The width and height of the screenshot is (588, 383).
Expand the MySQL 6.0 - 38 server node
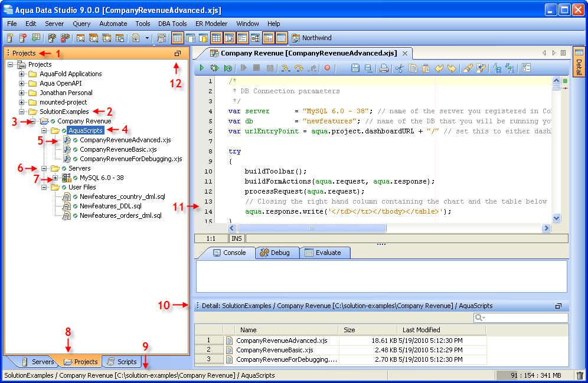[55, 178]
